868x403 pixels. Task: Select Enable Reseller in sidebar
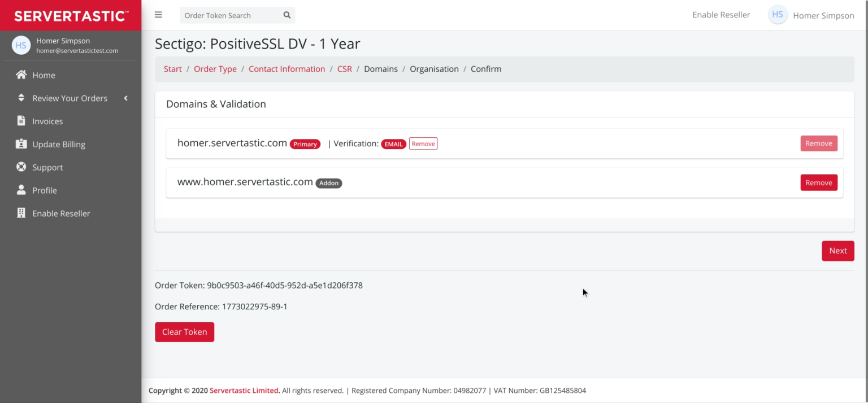click(71, 213)
